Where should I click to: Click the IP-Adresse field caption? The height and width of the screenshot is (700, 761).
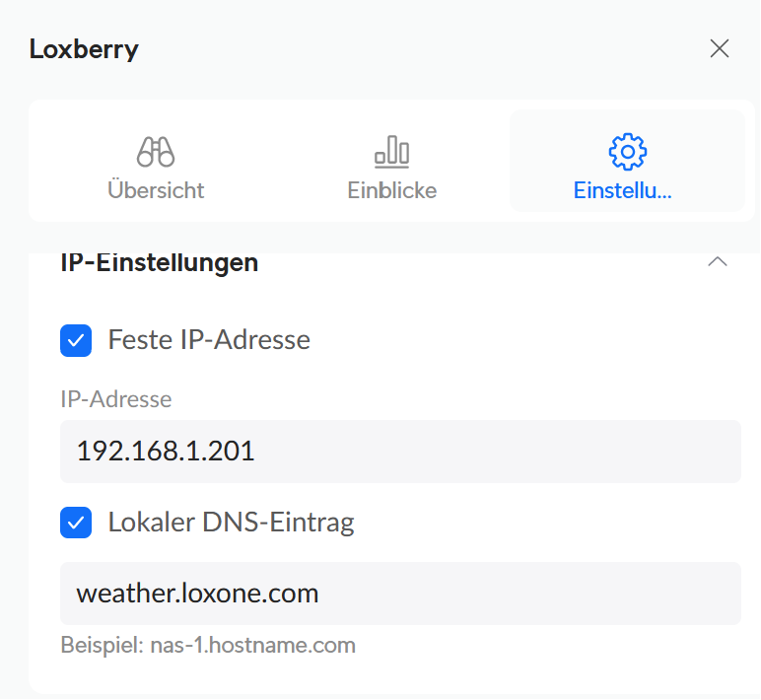point(115,399)
